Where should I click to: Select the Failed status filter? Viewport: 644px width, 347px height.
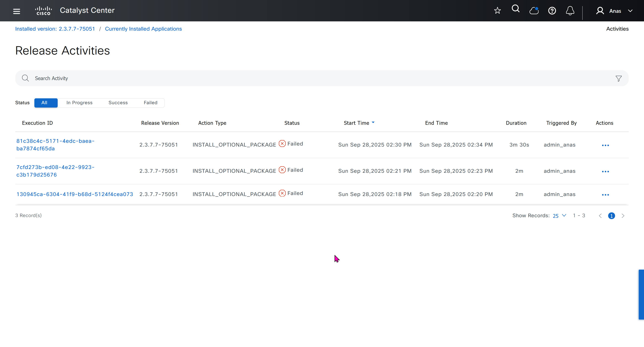coord(151,103)
